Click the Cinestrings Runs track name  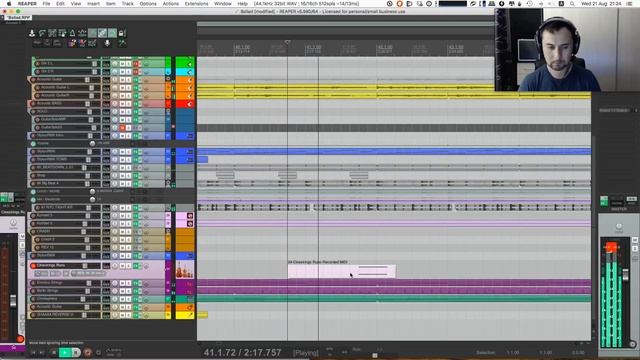pos(51,266)
